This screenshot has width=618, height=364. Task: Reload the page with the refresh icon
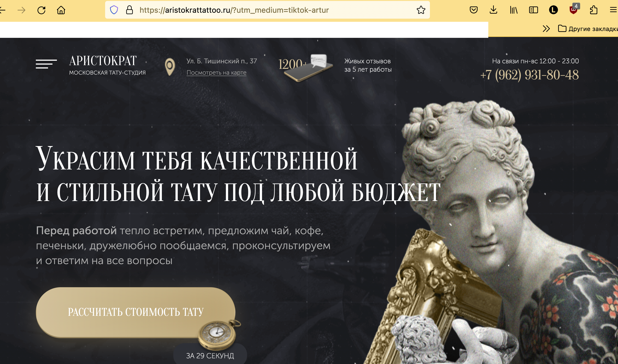pyautogui.click(x=41, y=10)
